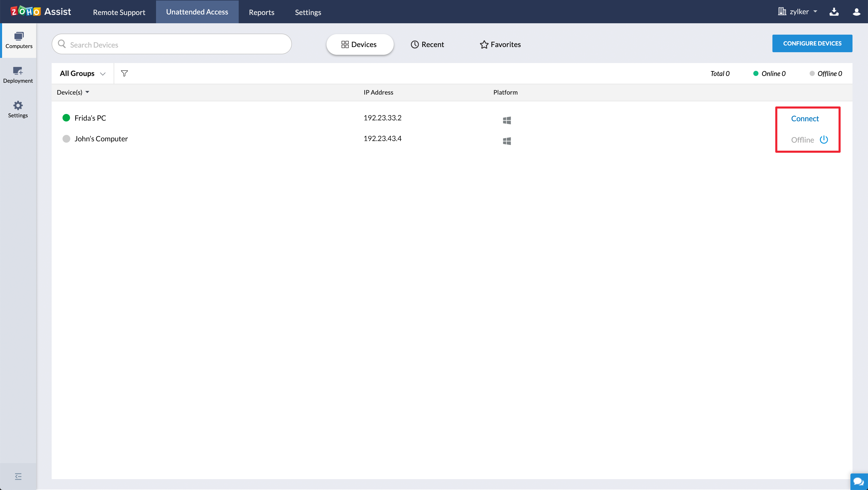Viewport: 868px width, 490px height.
Task: Open the user profile icon
Action: [x=856, y=12]
